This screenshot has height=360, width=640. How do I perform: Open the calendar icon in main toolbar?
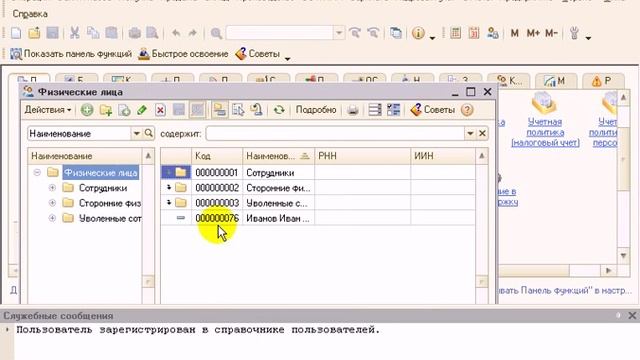[x=474, y=33]
